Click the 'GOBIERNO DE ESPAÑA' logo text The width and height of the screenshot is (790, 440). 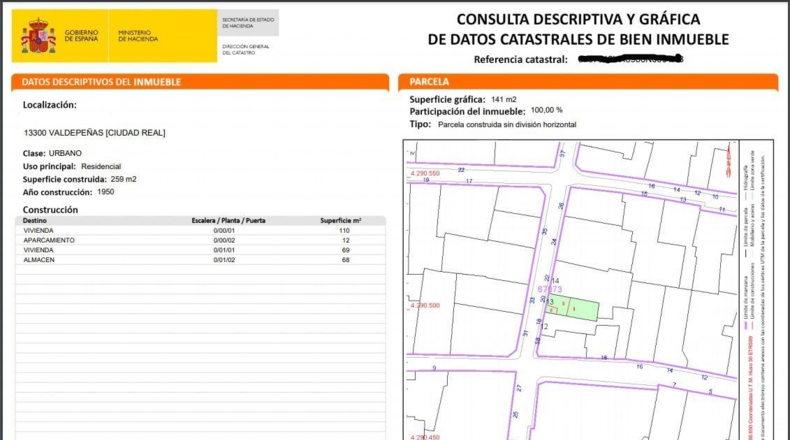point(81,36)
